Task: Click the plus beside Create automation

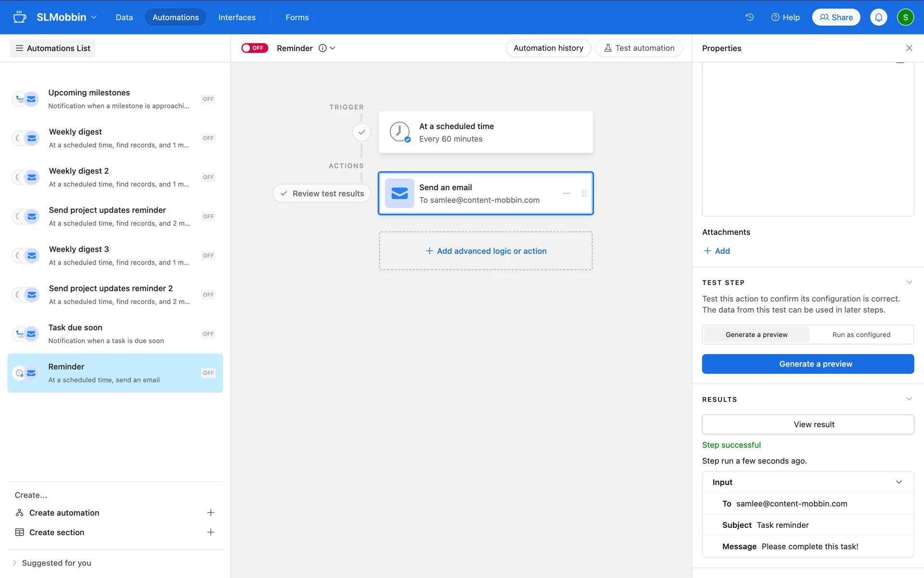Action: pyautogui.click(x=210, y=512)
